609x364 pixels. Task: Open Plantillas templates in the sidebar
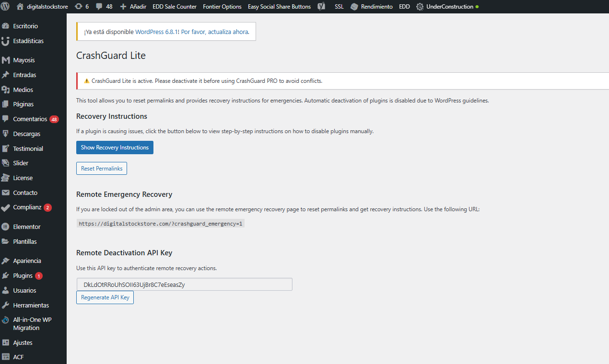pyautogui.click(x=33, y=241)
